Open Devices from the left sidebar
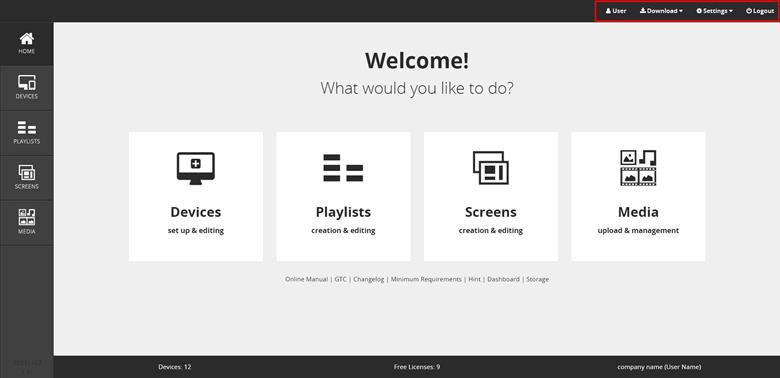 click(27, 88)
